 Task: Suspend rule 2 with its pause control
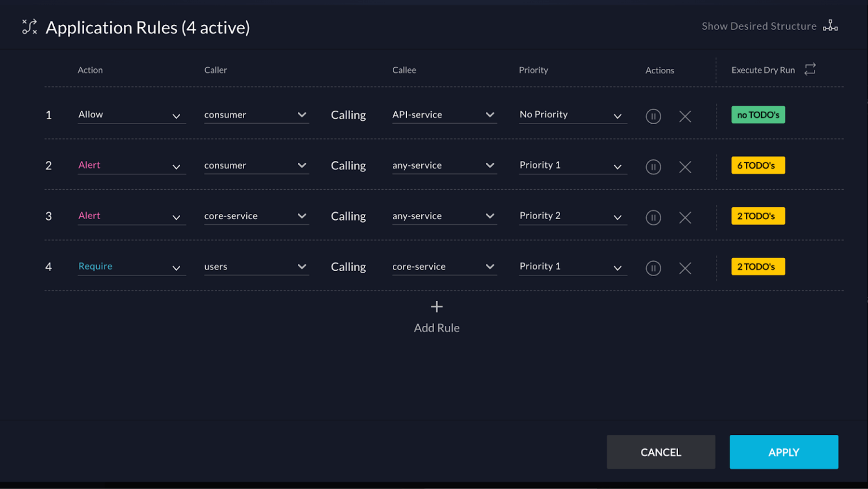click(654, 167)
